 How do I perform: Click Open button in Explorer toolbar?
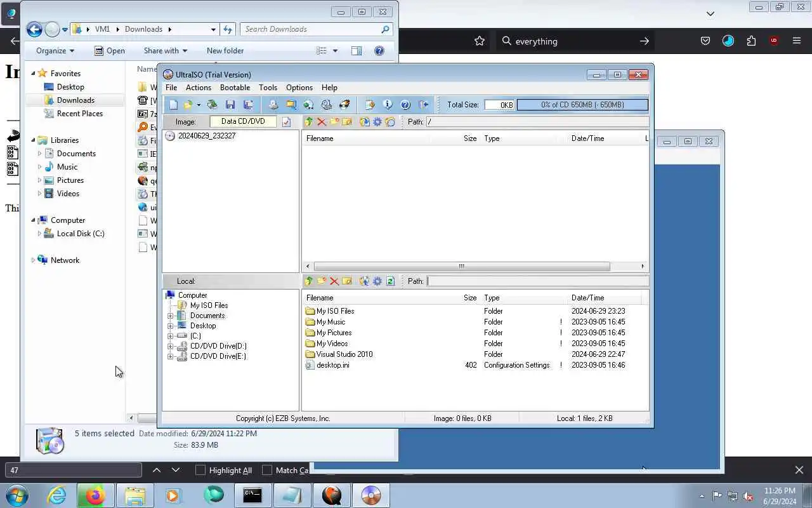(x=110, y=51)
